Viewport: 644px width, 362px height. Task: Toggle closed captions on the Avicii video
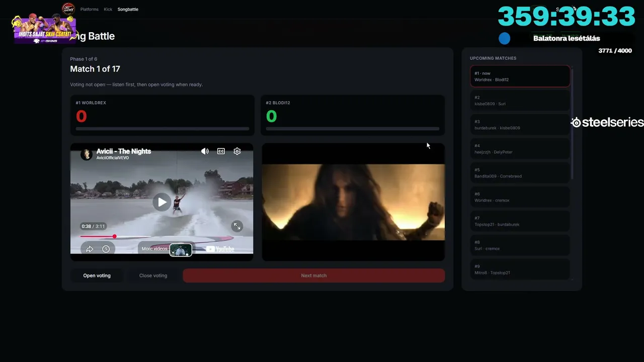click(x=221, y=151)
